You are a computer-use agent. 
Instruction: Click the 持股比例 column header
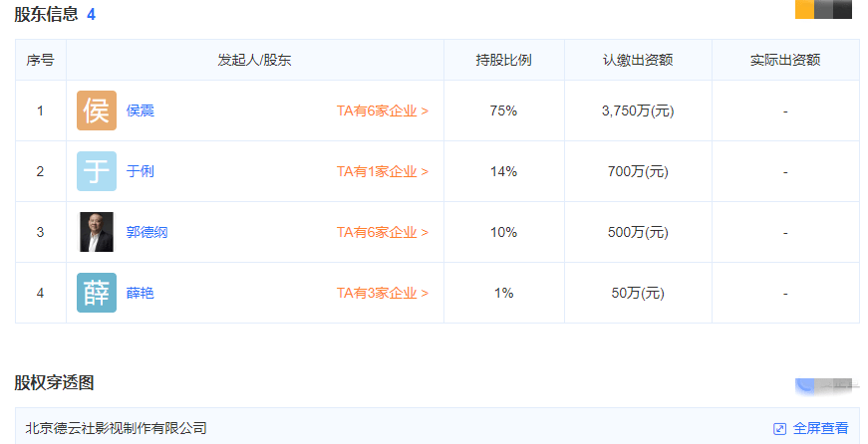point(503,60)
